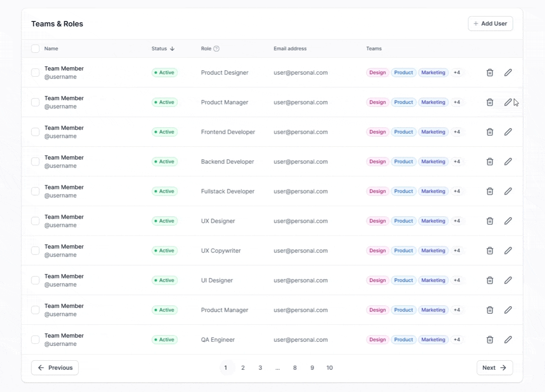The image size is (545, 392).
Task: Remove the Fullstack Developer row via trash
Action: (x=490, y=191)
